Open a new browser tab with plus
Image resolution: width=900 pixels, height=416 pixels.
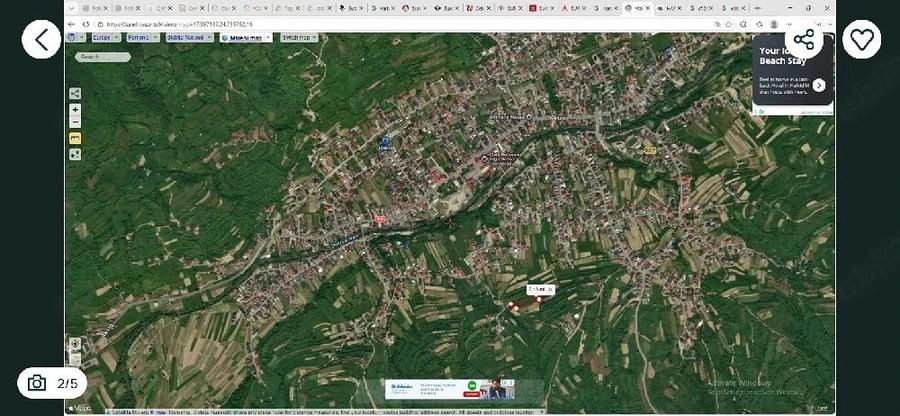[x=757, y=8]
